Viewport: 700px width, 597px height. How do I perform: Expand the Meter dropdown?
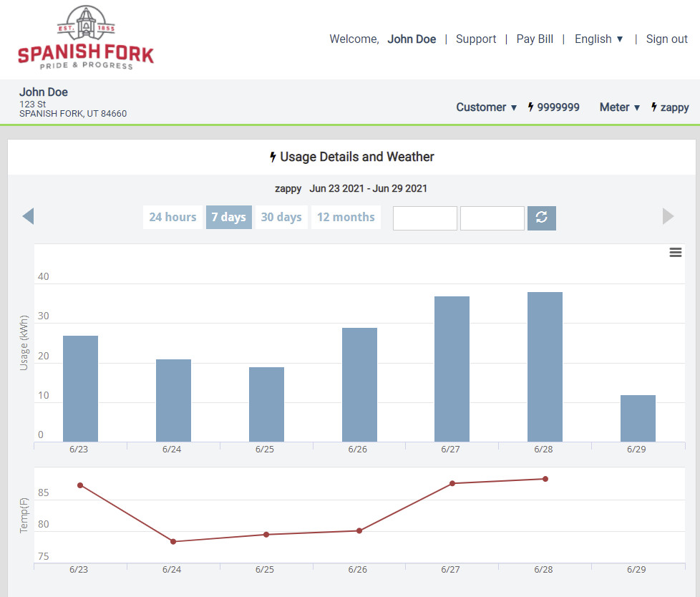point(619,107)
